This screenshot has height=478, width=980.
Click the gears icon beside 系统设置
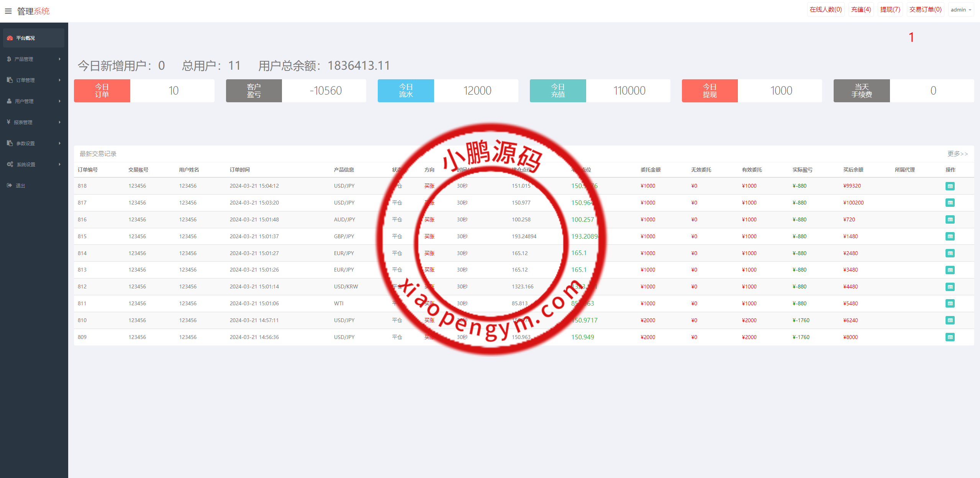pyautogui.click(x=10, y=164)
